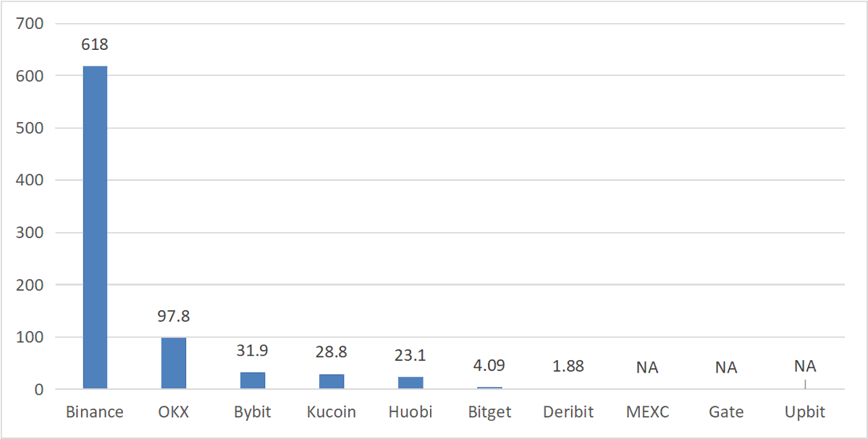Click the NA label above MEXC
This screenshot has height=439, width=868.
[x=647, y=367]
